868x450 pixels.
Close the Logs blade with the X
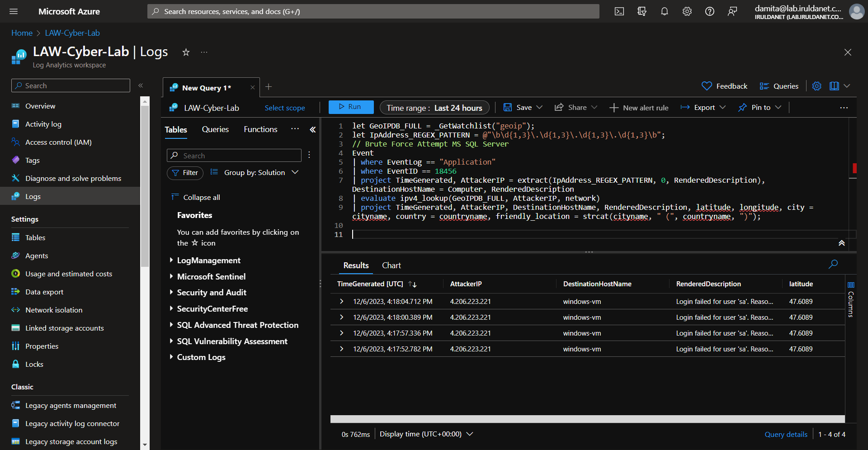[848, 52]
